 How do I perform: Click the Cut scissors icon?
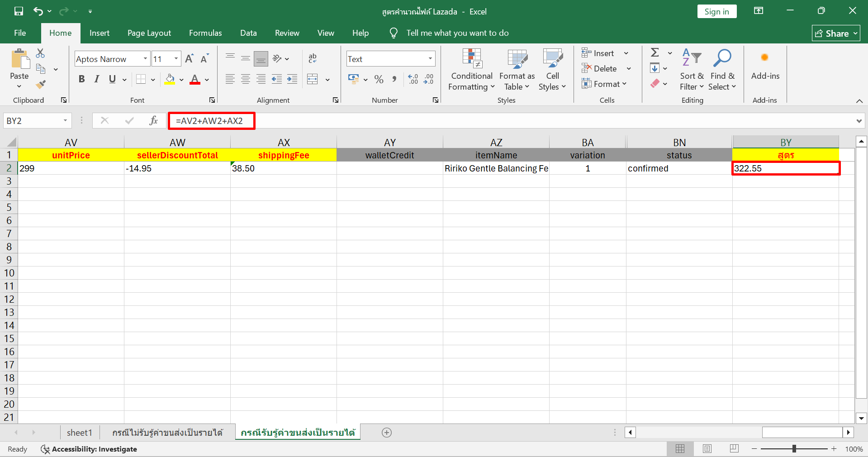click(40, 53)
